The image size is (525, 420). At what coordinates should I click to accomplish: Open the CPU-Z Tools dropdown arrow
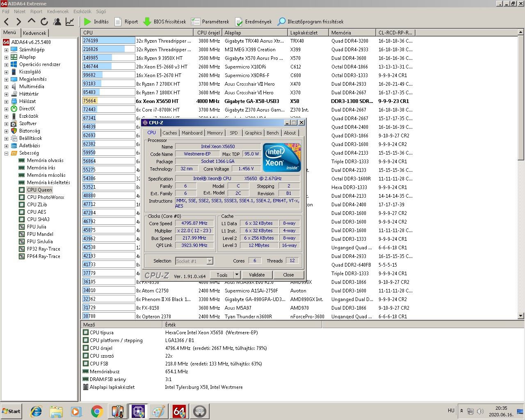[237, 275]
